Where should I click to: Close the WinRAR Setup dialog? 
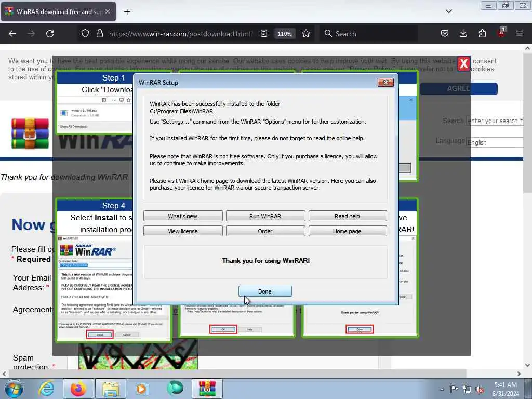coord(385,82)
